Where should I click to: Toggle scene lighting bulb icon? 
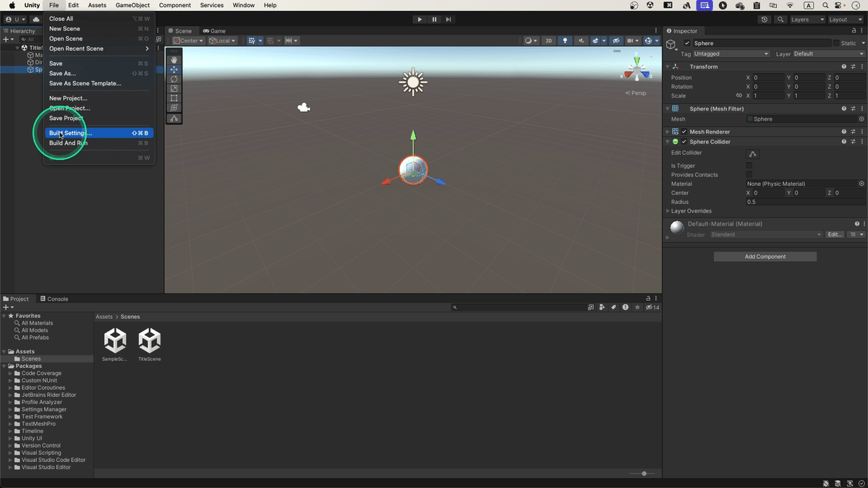pos(565,40)
